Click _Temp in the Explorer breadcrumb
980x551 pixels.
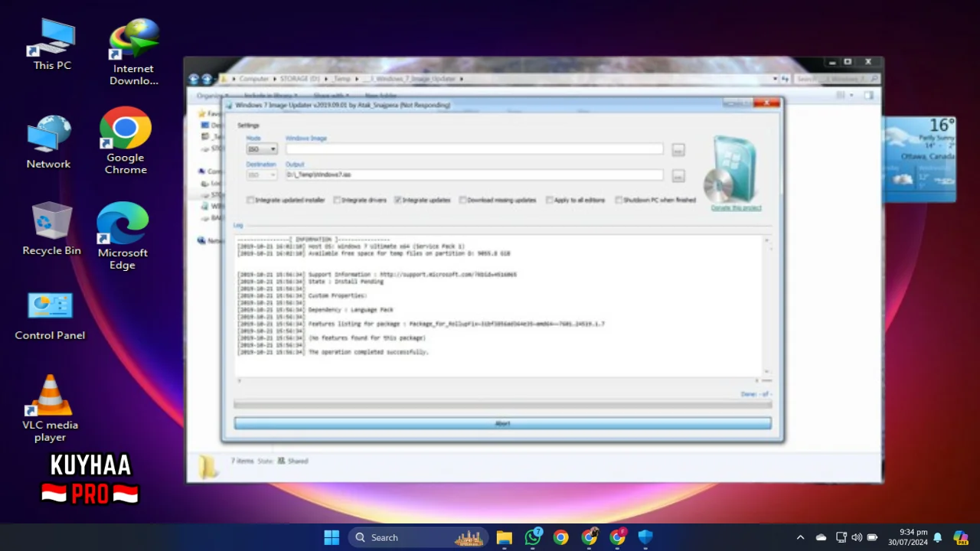(341, 79)
